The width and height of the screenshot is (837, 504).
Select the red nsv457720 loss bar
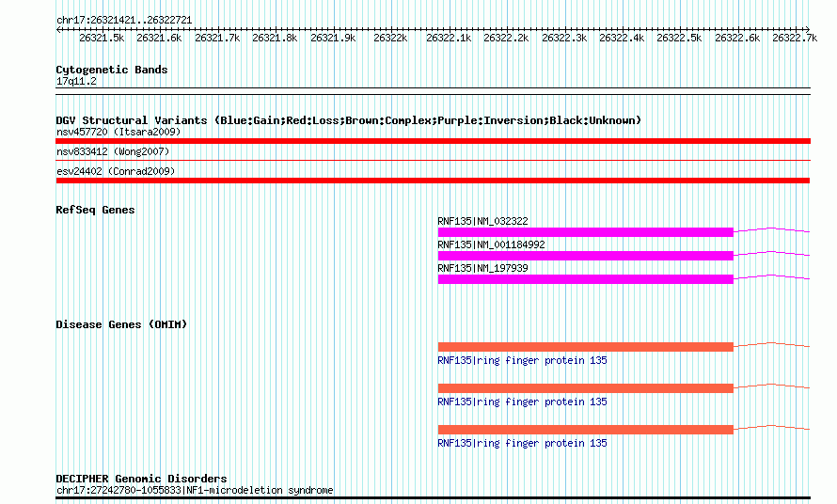(x=433, y=141)
